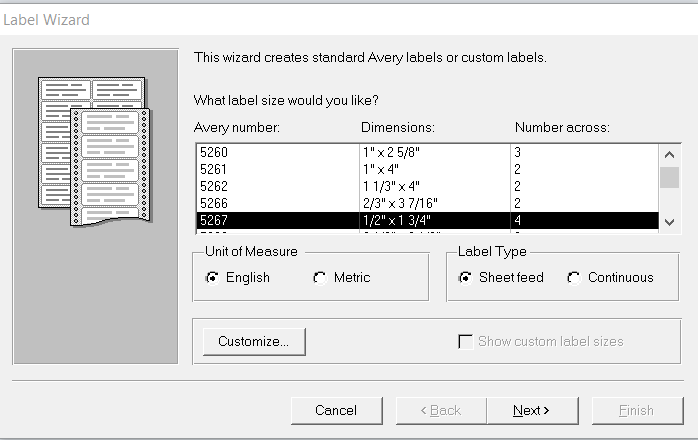
Task: Choose the Continuous label type
Action: [574, 278]
